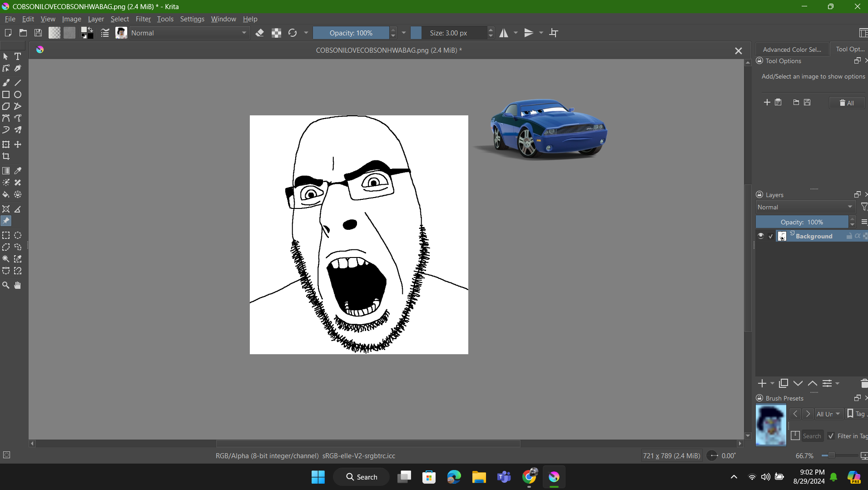The height and width of the screenshot is (490, 868).
Task: Select the Polygon tool
Action: point(6,106)
